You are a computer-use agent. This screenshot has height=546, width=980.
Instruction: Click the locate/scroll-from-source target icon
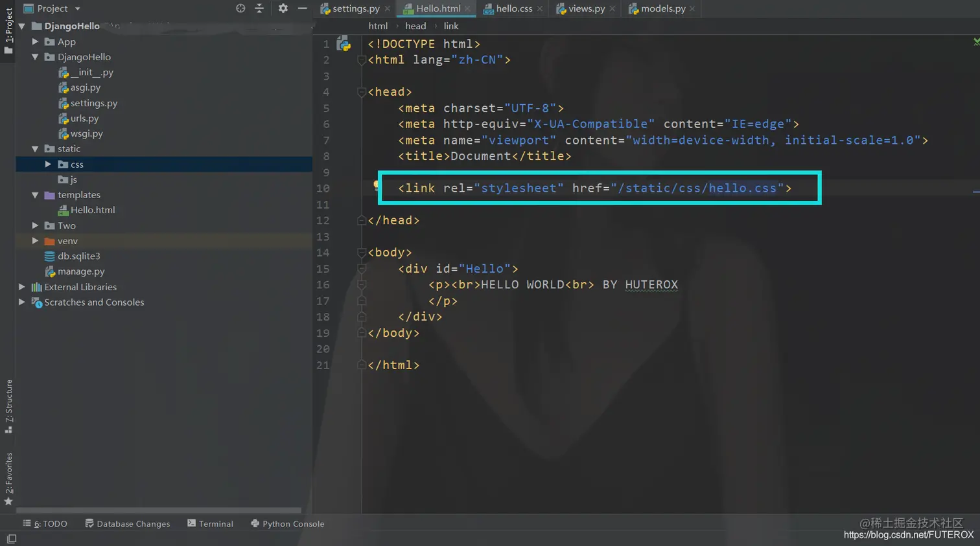240,8
